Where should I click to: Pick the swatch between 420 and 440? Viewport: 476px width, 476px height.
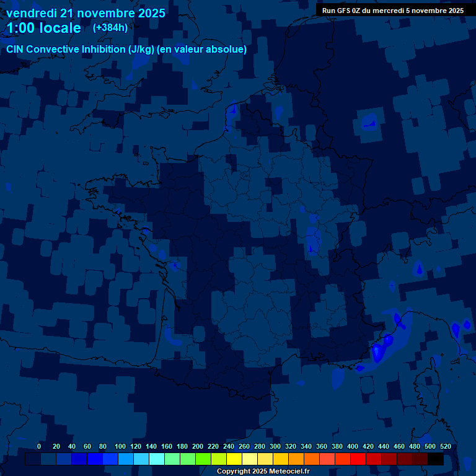[373, 459]
